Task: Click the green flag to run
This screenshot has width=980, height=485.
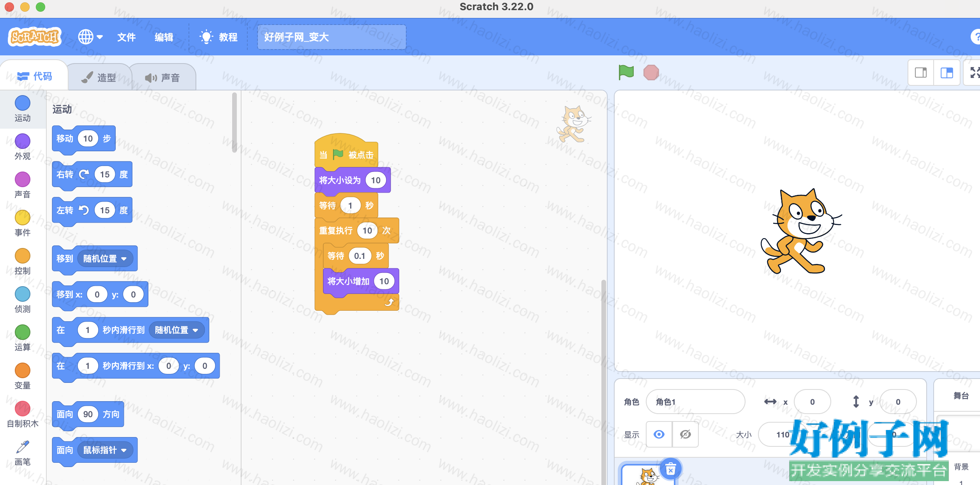Action: (x=626, y=73)
